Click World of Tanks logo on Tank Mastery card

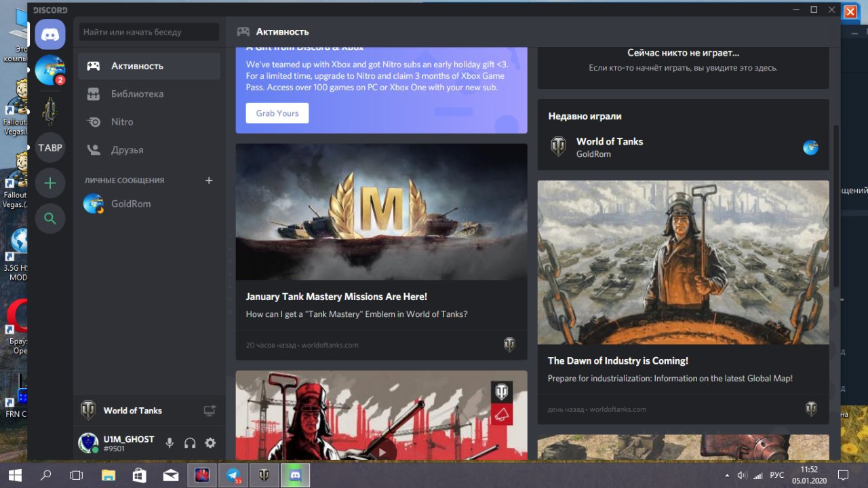[509, 345]
